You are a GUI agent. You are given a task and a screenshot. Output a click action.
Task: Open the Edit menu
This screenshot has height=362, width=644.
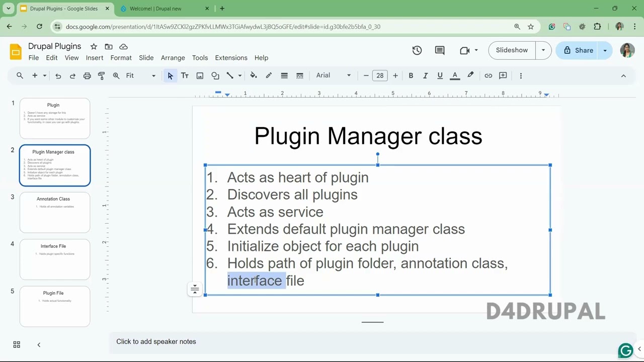point(52,58)
